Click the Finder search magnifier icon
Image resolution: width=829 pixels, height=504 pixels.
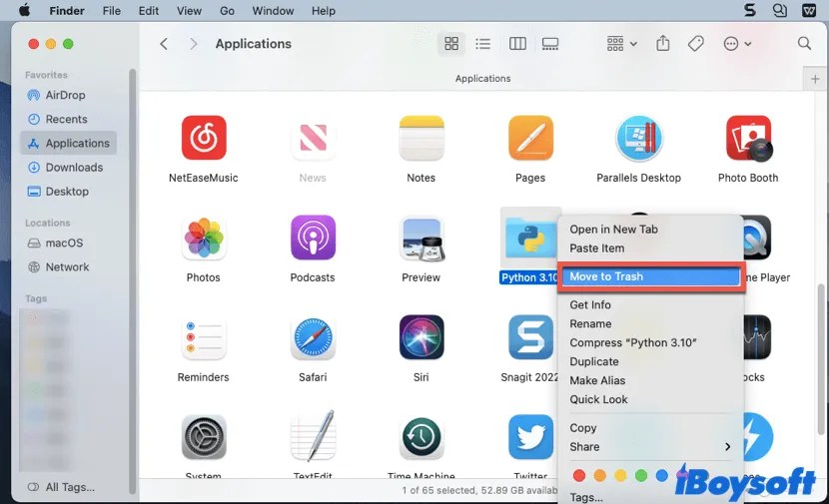804,43
